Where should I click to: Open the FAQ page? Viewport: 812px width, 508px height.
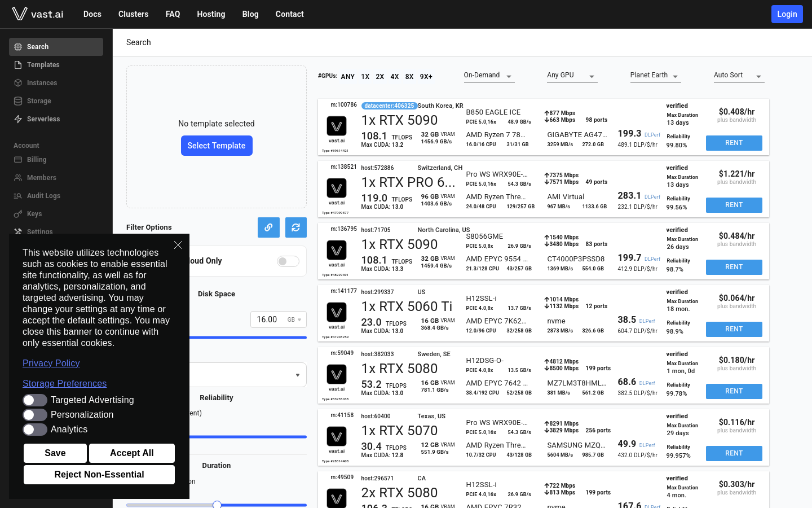173,14
